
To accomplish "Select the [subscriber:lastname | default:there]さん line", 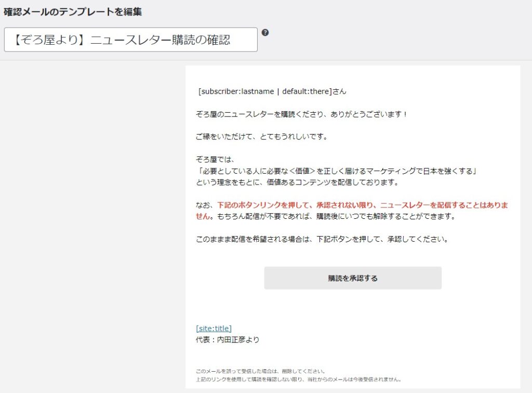I will (x=272, y=91).
